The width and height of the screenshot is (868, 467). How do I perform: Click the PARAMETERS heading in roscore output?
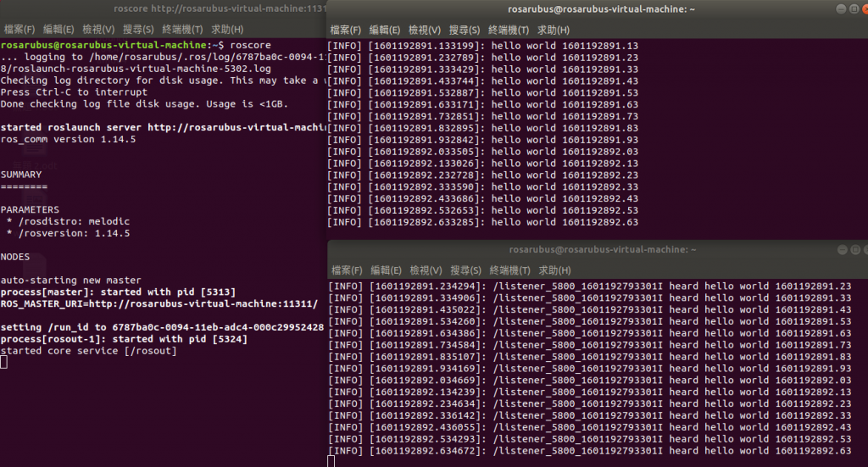30,209
